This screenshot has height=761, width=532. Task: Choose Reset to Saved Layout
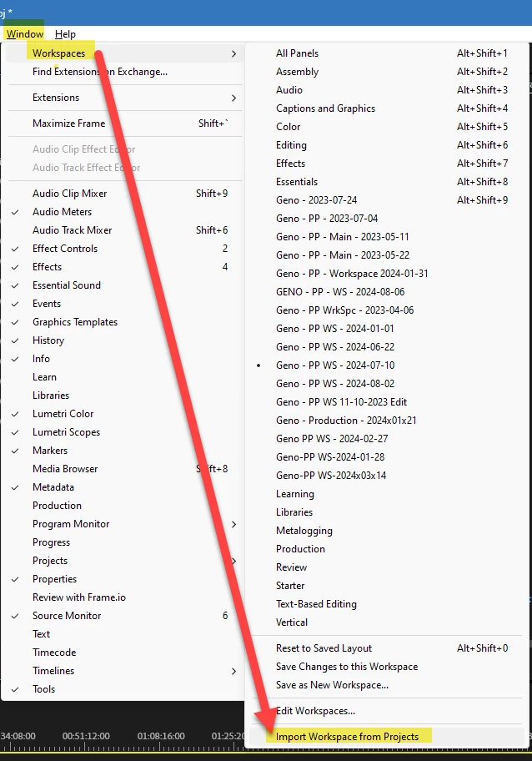387,648
